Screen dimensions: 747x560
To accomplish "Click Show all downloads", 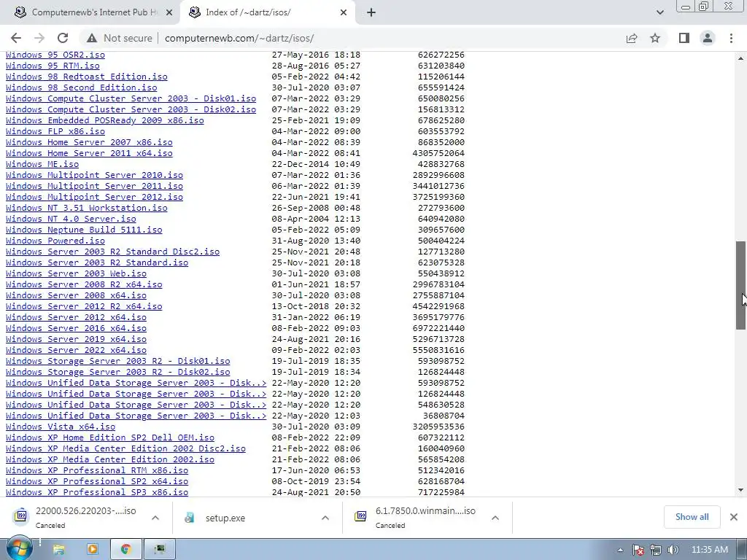I will click(x=692, y=517).
